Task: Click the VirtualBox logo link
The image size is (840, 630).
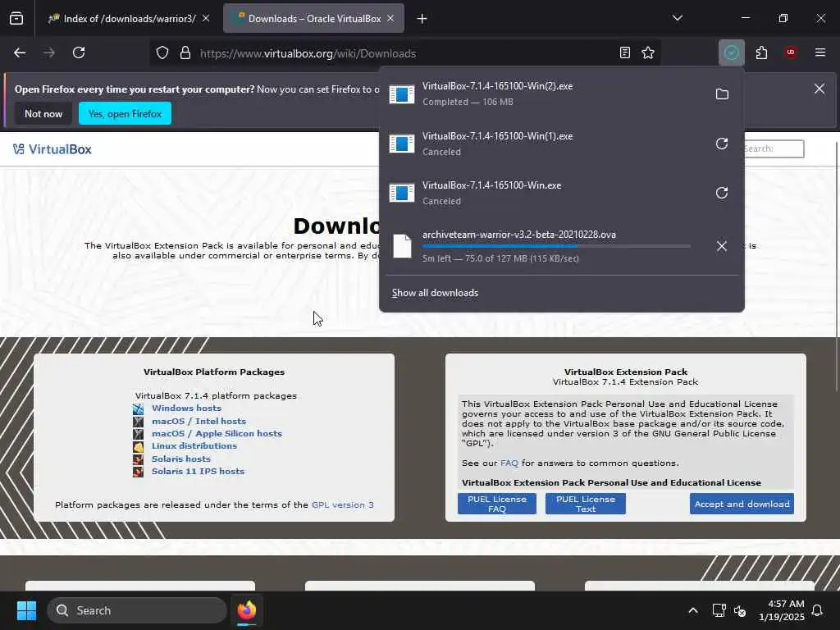Action: pyautogui.click(x=52, y=149)
